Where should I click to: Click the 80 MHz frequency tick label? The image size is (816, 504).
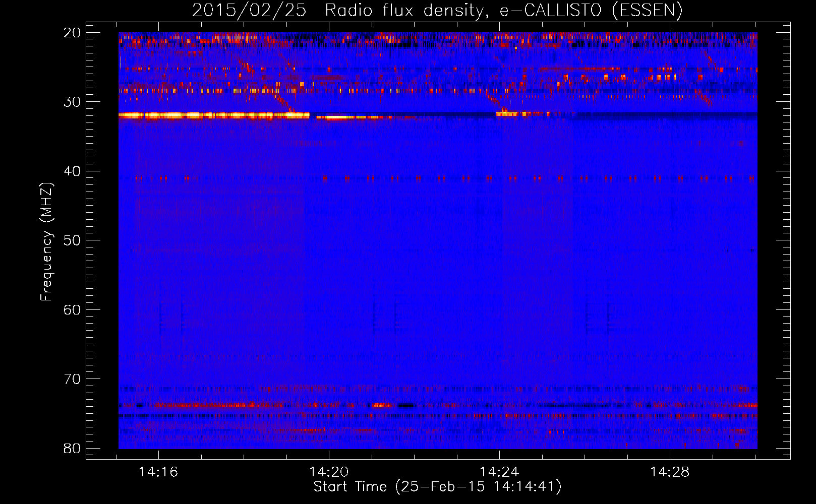pos(72,449)
